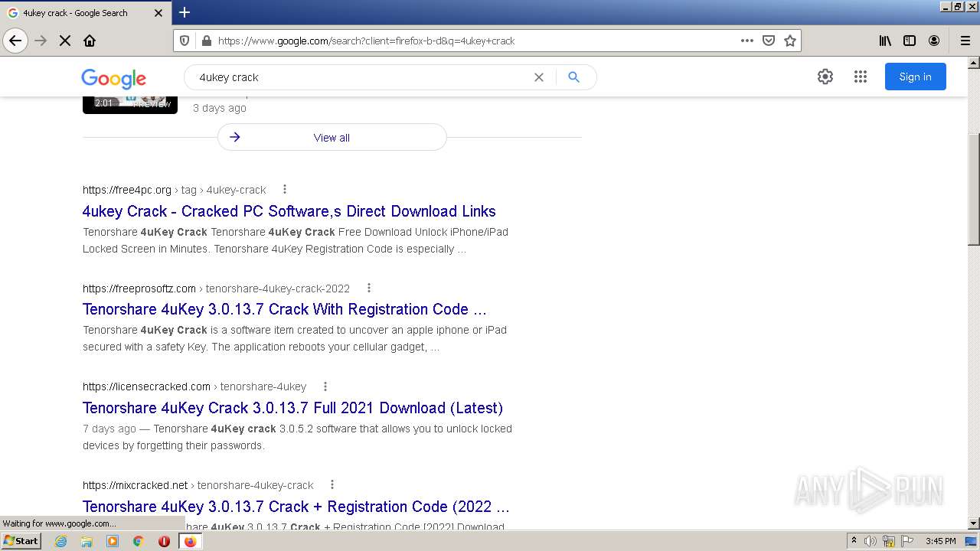The image size is (980, 551).
Task: Open a new tab
Action: click(185, 12)
